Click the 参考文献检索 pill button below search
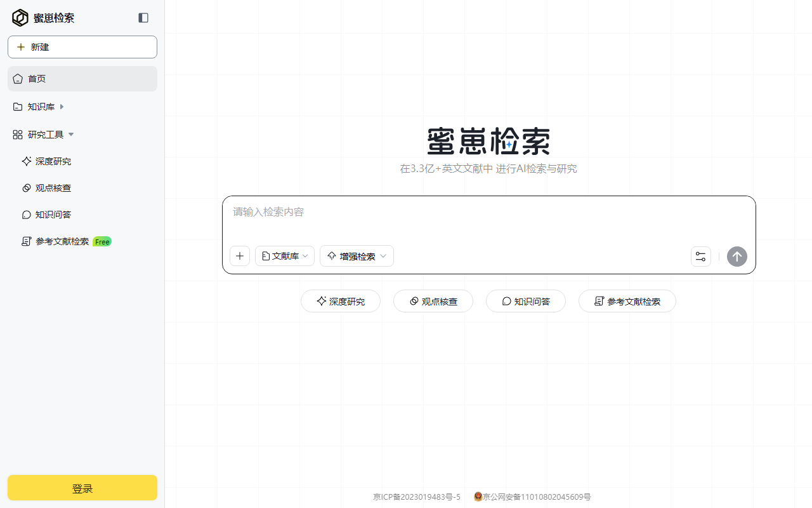This screenshot has height=508, width=812. pos(627,301)
